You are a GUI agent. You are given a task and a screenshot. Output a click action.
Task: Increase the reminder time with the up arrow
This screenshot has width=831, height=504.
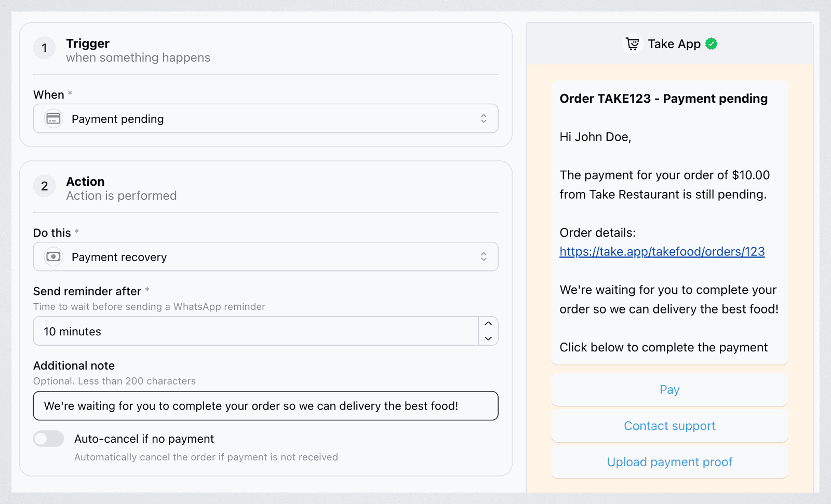coord(488,324)
